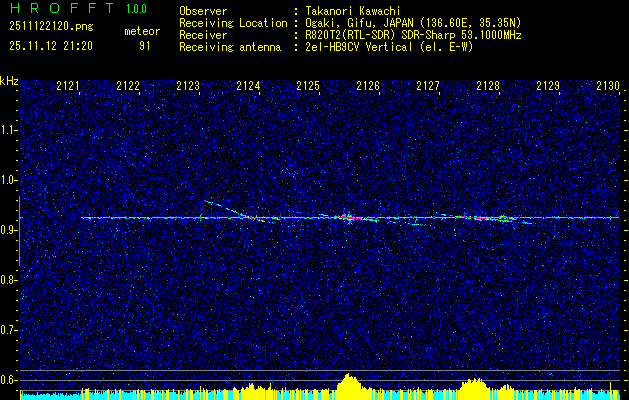Click the 1.1 frequency axis label

(9, 130)
